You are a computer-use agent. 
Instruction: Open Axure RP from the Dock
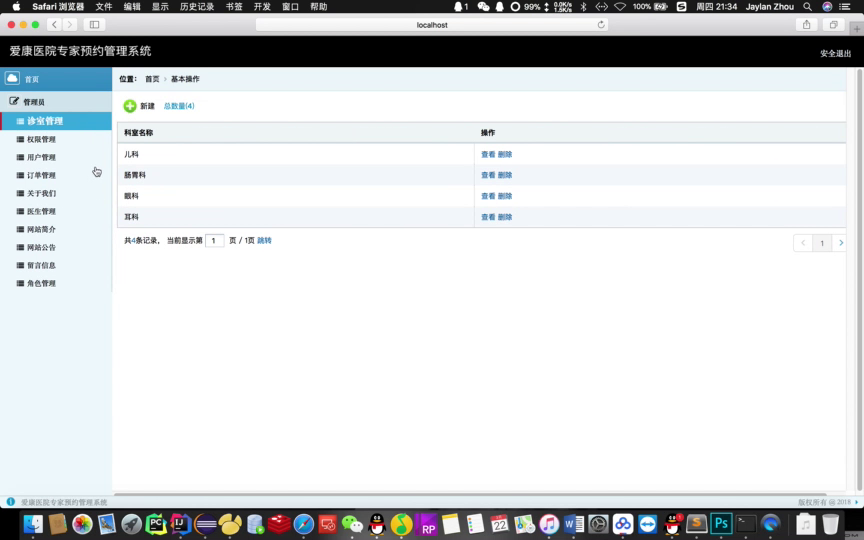(x=426, y=524)
